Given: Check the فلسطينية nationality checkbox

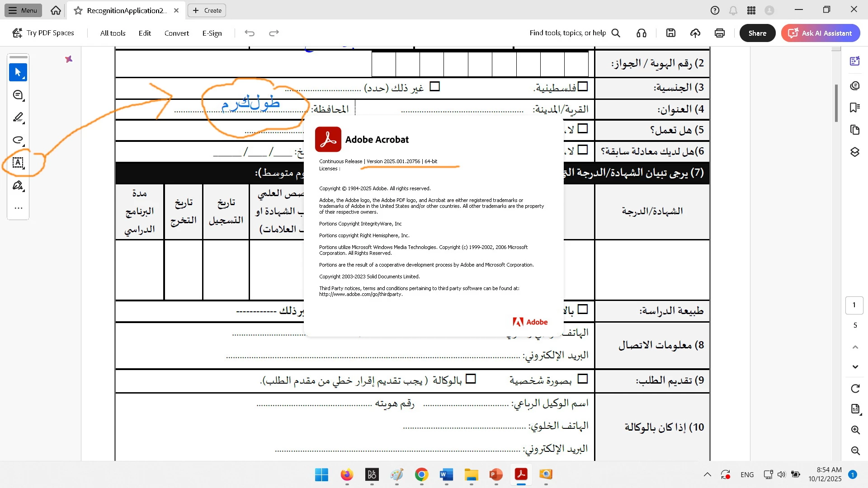Looking at the screenshot, I should point(583,86).
